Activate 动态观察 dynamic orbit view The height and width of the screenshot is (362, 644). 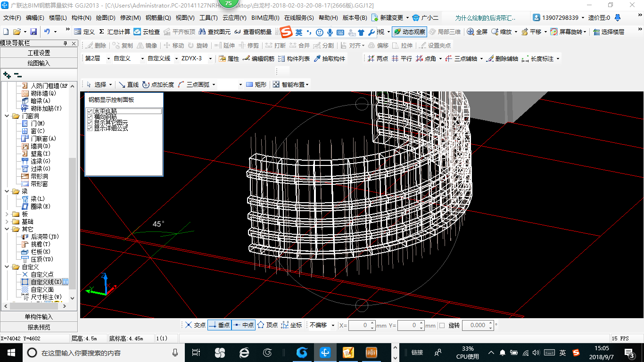coord(410,32)
